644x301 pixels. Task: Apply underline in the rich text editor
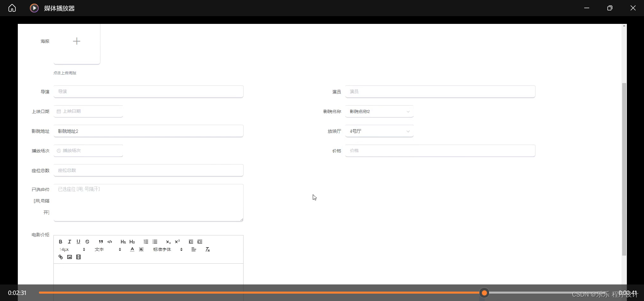coord(78,242)
